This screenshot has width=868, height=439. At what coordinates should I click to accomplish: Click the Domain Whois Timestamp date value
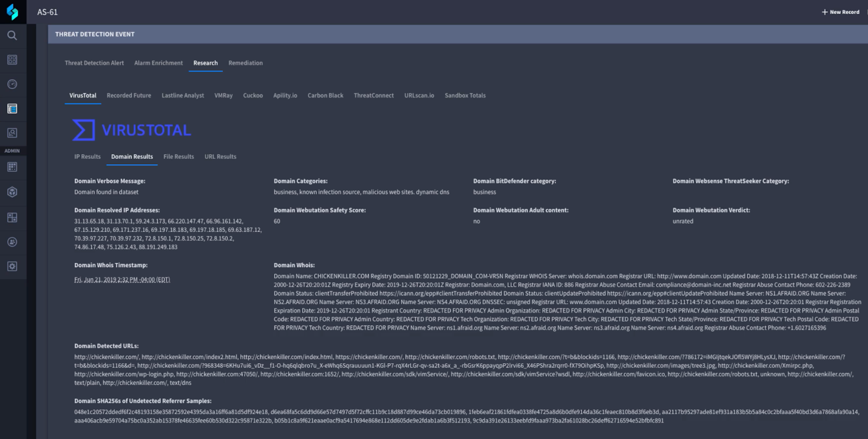point(122,280)
